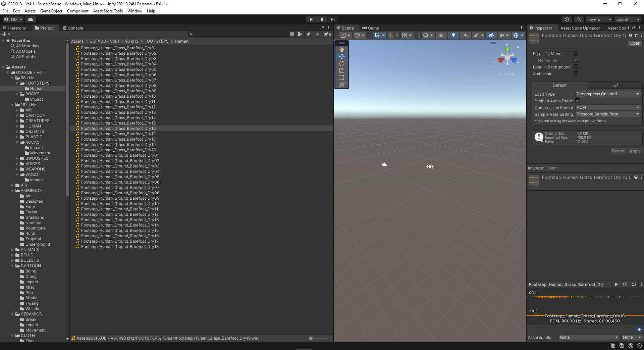This screenshot has width=644, height=350.
Task: Open the importer preset selector icon
Action: tap(636, 35)
